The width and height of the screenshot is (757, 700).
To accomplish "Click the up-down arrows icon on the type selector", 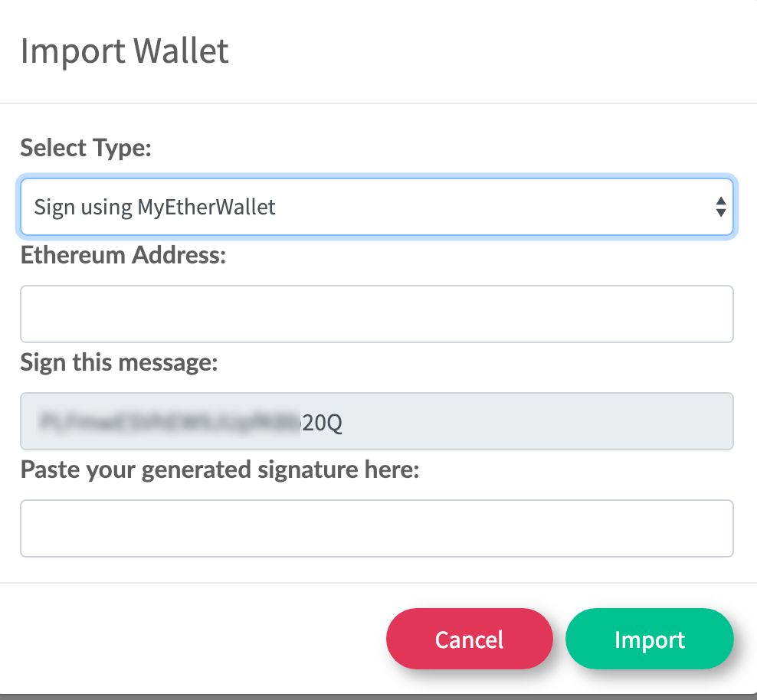I will 720,207.
